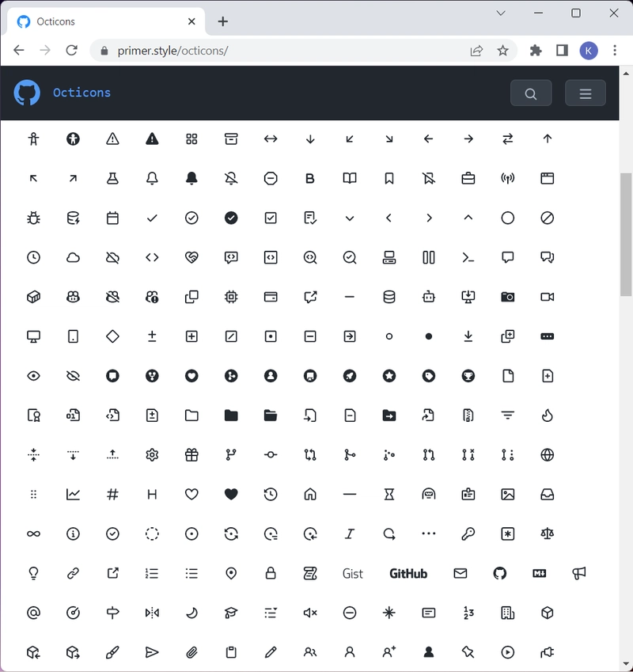Image resolution: width=633 pixels, height=672 pixels.
Task: Pick the desktop monitor icon
Action: tap(33, 336)
